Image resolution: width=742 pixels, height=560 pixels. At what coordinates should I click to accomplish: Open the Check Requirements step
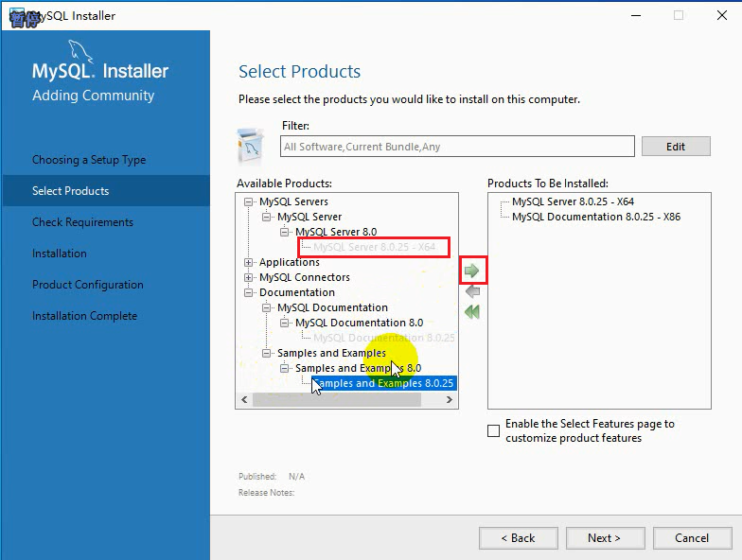[x=83, y=222]
